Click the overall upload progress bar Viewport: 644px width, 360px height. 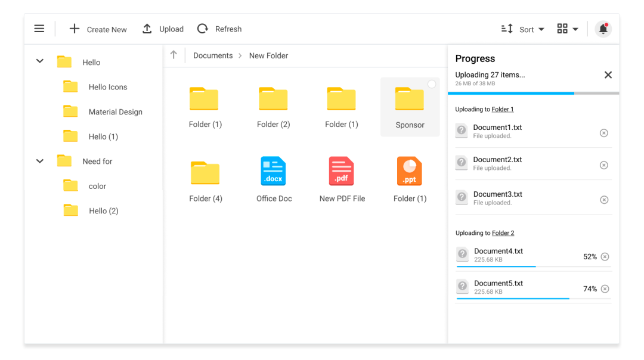[534, 94]
